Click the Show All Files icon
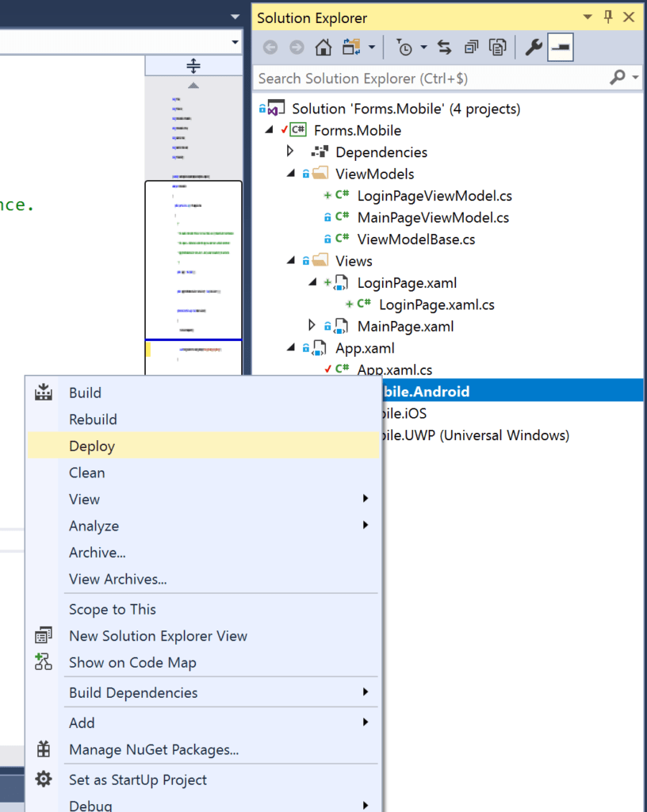The image size is (647, 812). pos(497,47)
